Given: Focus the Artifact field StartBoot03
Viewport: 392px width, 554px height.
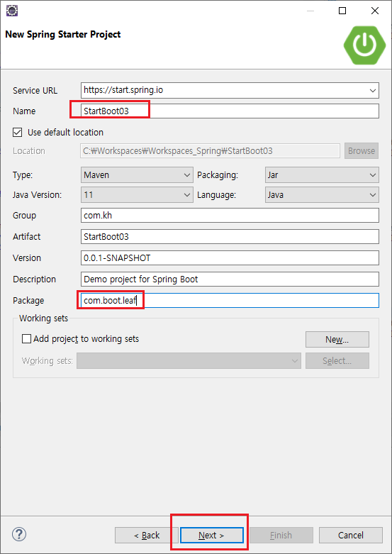Looking at the screenshot, I should click(x=230, y=236).
